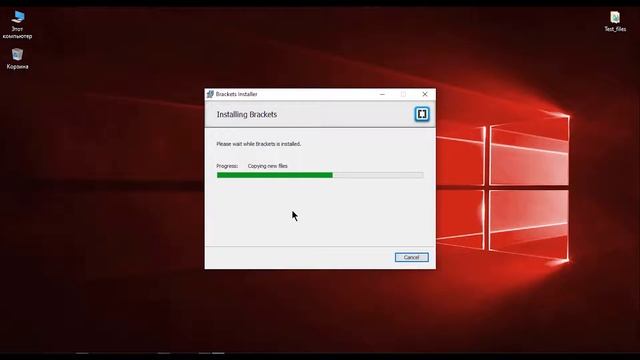Click the Brackets logo in installer header
Image resolution: width=640 pixels, height=360 pixels.
422,114
